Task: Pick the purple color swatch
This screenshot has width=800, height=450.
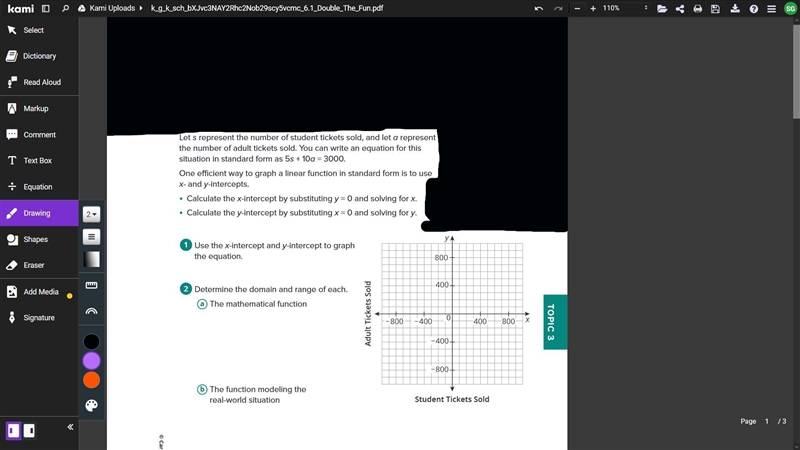Action: 91,361
